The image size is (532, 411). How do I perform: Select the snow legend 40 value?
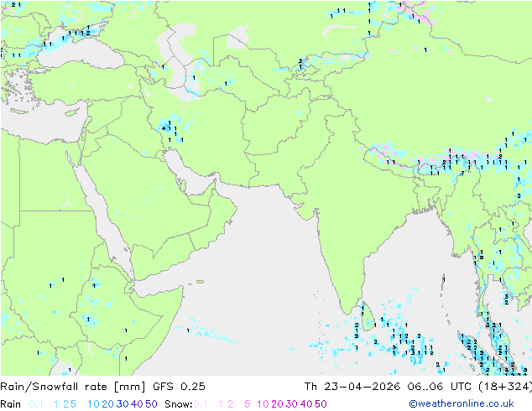(306, 404)
